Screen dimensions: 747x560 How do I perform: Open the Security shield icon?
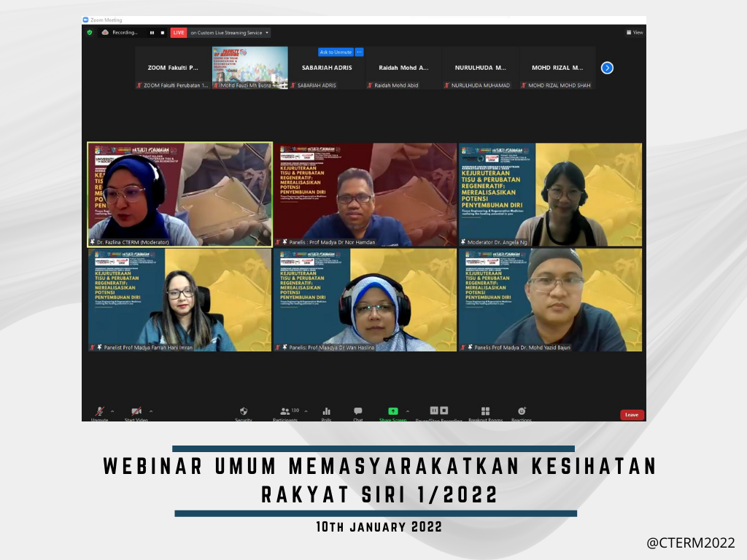[x=244, y=412]
